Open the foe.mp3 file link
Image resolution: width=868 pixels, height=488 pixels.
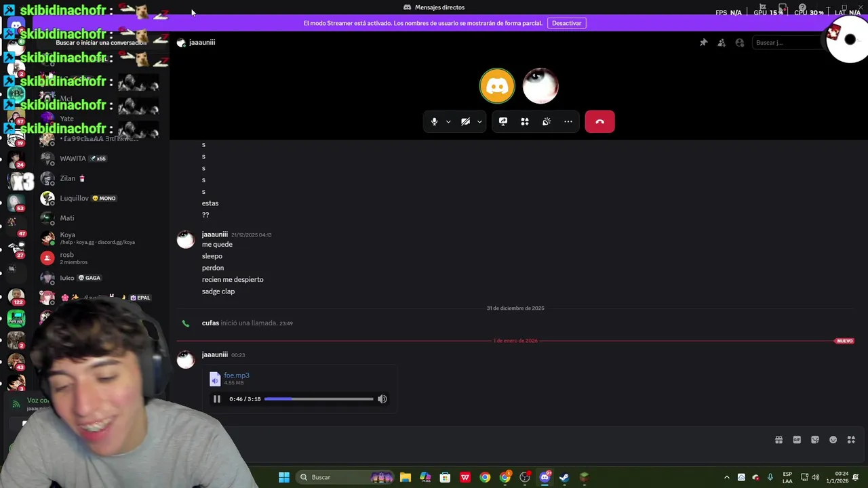pos(237,375)
